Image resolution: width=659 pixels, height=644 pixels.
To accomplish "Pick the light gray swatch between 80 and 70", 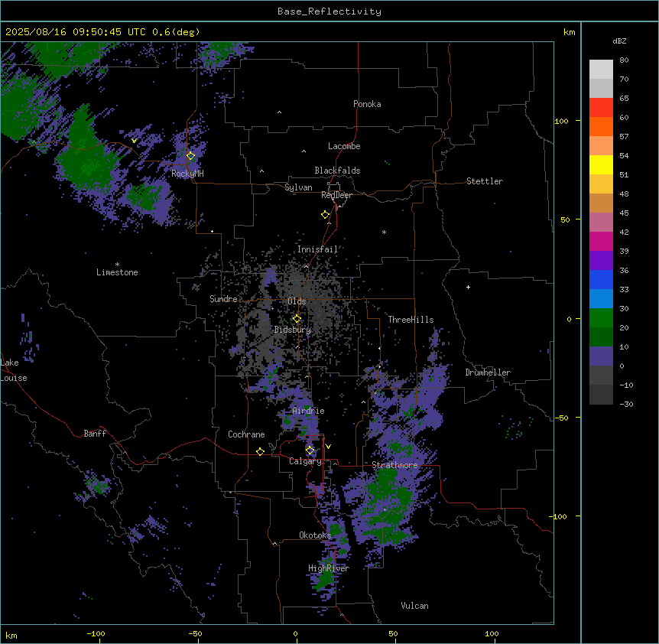I will pos(601,70).
